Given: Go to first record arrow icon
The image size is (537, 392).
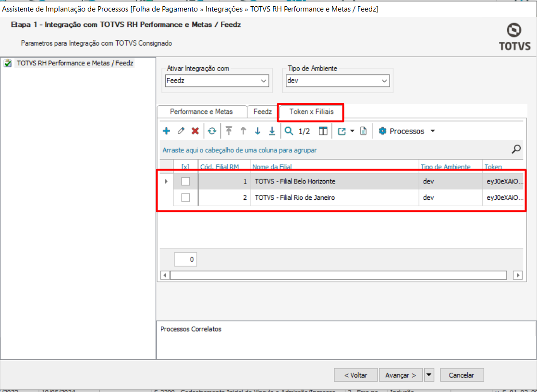Looking at the screenshot, I should tap(229, 131).
